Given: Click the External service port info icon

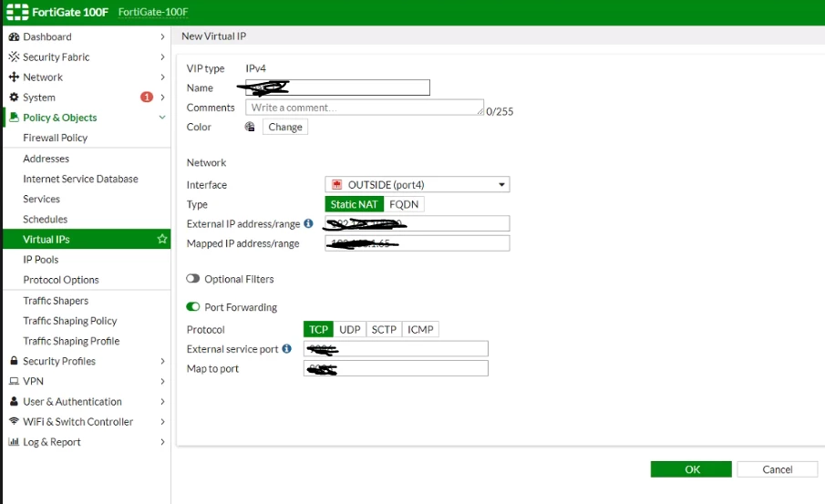Looking at the screenshot, I should coord(287,348).
